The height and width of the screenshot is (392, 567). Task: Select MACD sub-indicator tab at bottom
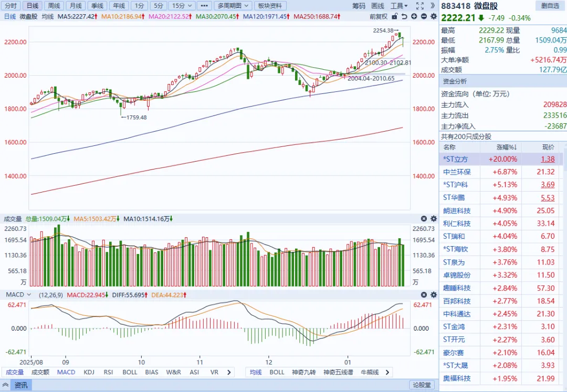[x=66, y=372]
